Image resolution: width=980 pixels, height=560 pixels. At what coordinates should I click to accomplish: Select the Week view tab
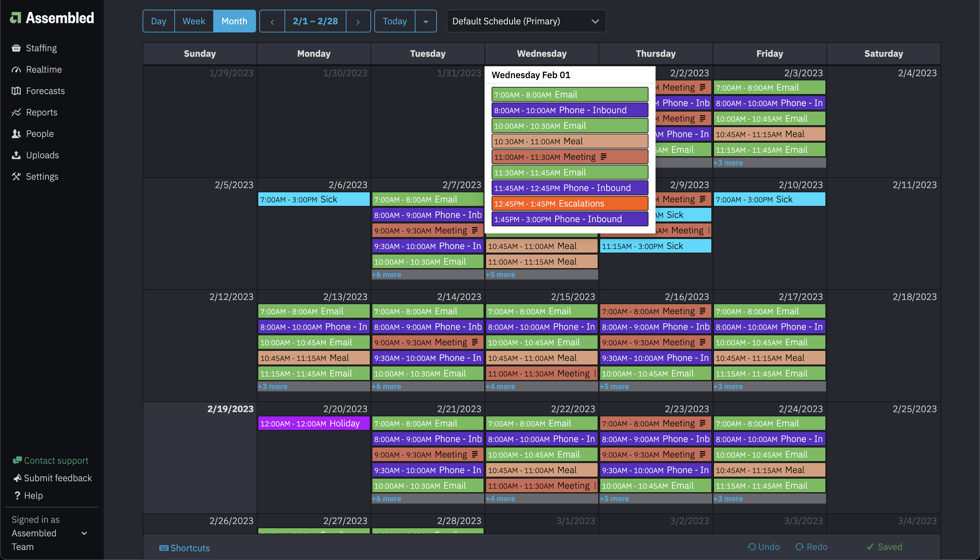coord(193,21)
